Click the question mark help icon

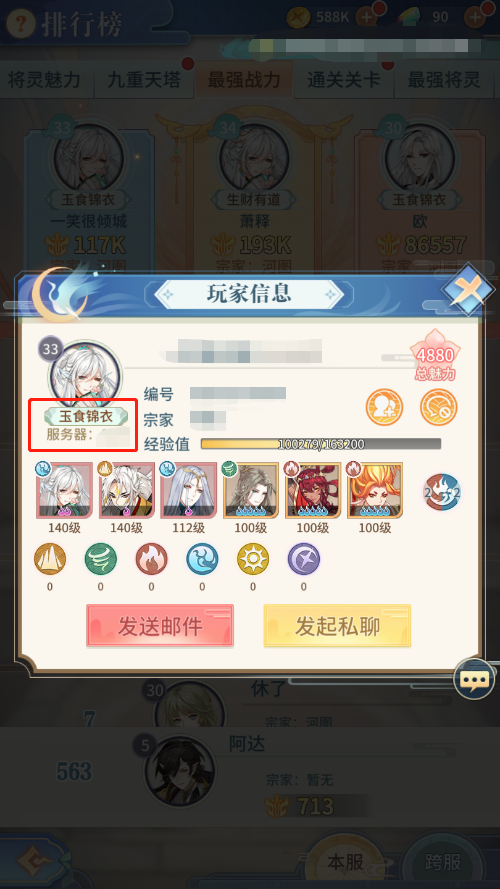[x=21, y=23]
